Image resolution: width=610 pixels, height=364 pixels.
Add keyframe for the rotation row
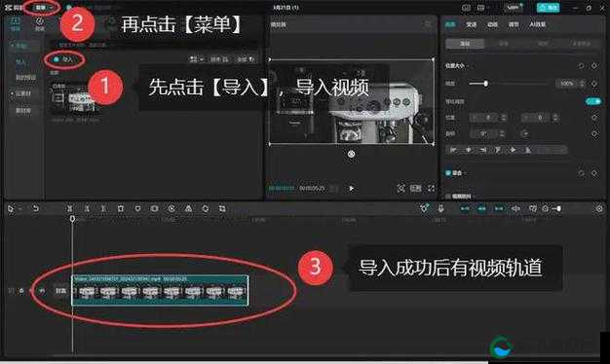pyautogui.click(x=594, y=134)
